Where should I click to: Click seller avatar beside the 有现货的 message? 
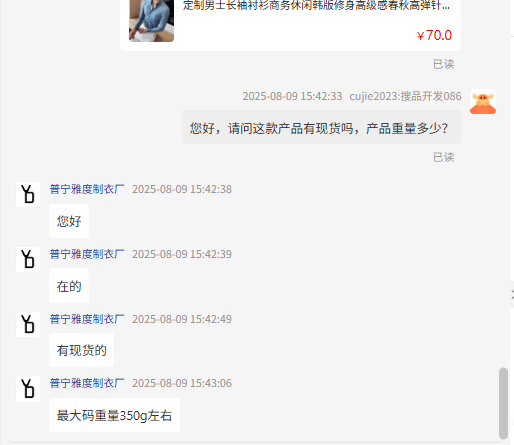tap(28, 324)
